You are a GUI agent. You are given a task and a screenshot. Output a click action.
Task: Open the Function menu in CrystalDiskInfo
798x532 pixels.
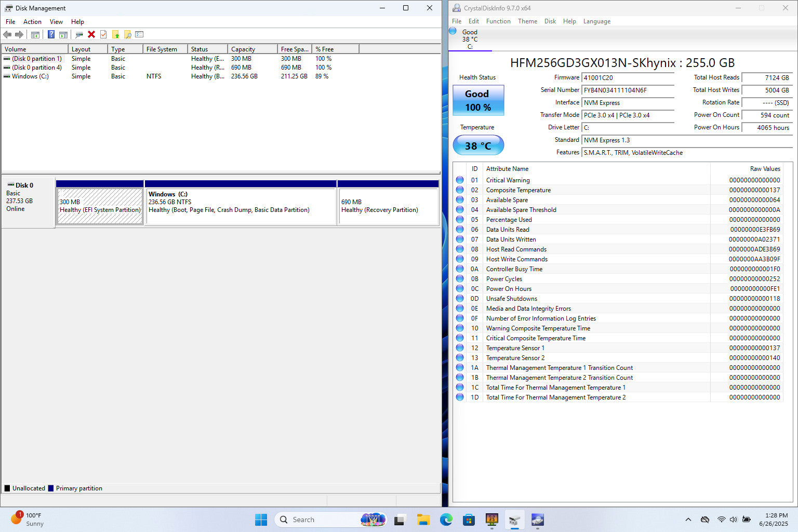[498, 21]
